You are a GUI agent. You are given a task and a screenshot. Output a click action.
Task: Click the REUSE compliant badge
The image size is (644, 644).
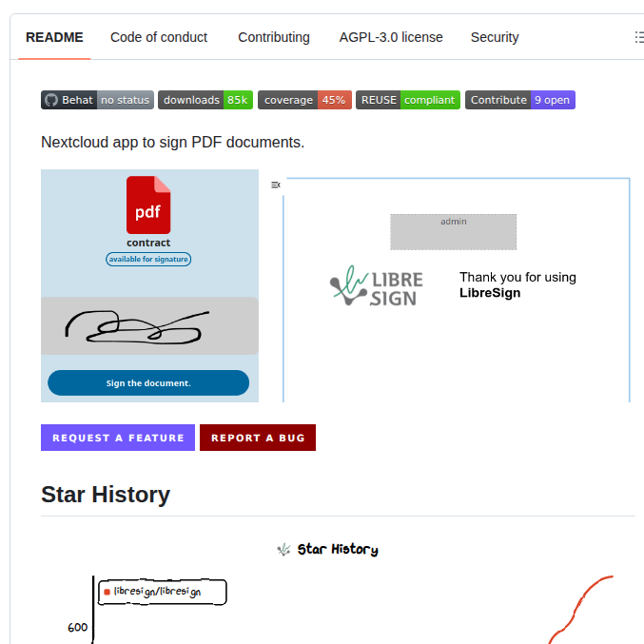(408, 100)
